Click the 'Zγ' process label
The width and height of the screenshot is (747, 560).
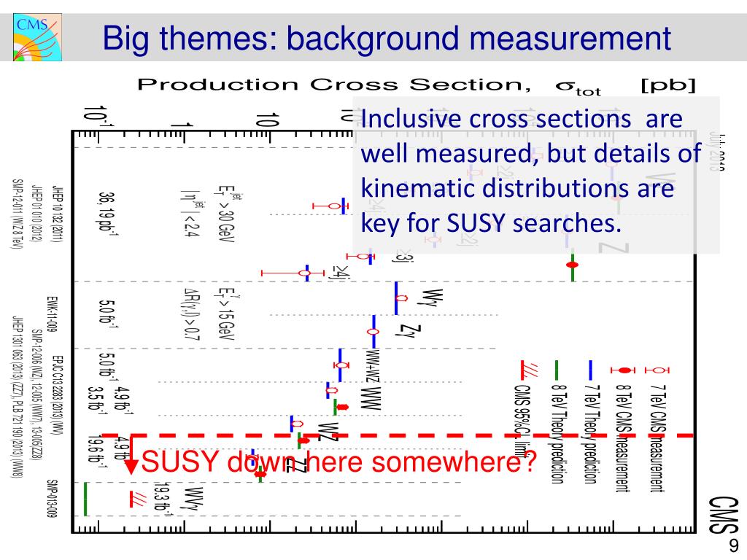point(409,330)
